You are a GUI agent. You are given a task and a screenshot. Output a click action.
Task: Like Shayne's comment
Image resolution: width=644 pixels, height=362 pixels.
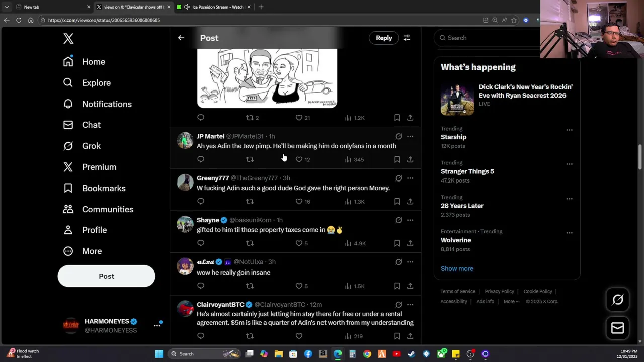tap(299, 243)
